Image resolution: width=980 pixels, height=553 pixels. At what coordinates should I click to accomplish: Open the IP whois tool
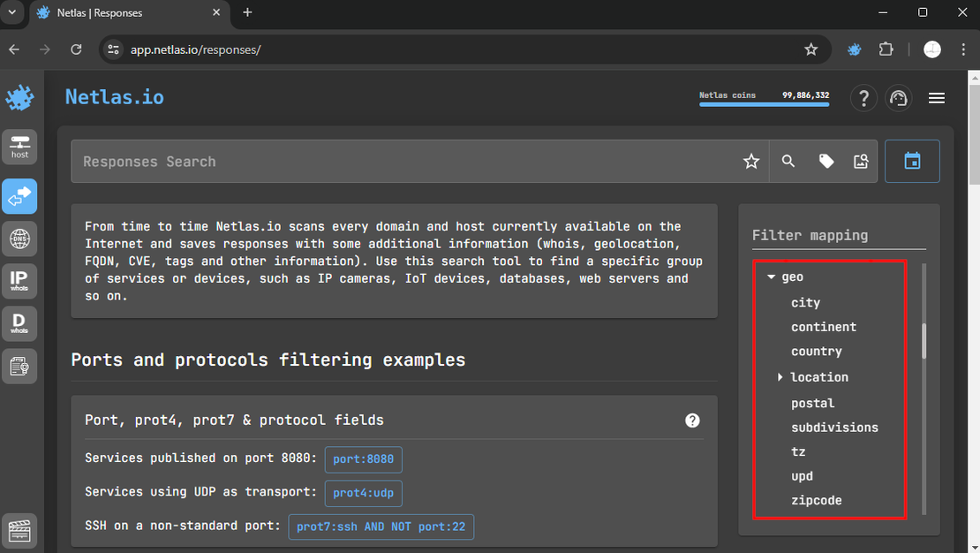click(19, 281)
